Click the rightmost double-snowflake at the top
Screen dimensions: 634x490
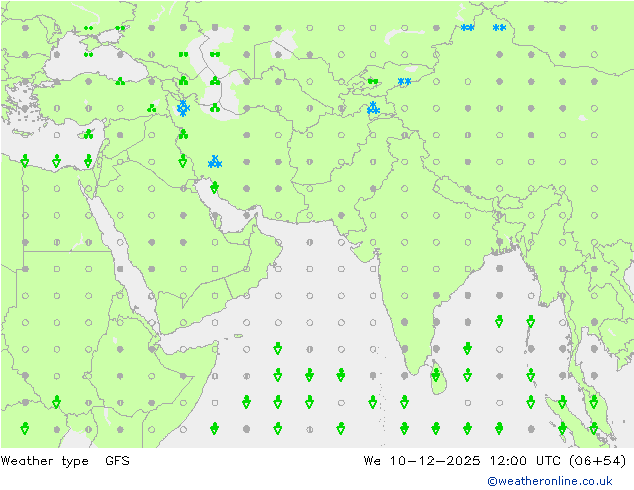click(499, 28)
